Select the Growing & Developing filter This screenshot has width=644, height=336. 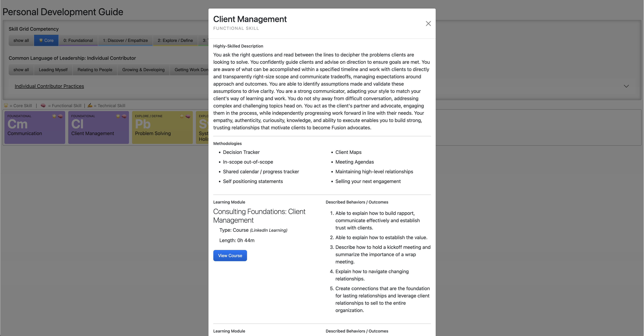pyautogui.click(x=143, y=70)
